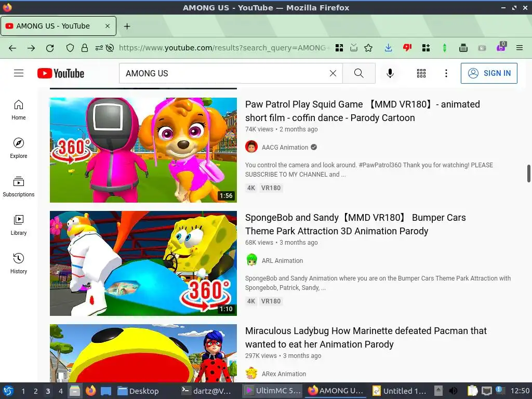532x399 pixels.
Task: Open Library in the sidebar
Action: (x=19, y=225)
